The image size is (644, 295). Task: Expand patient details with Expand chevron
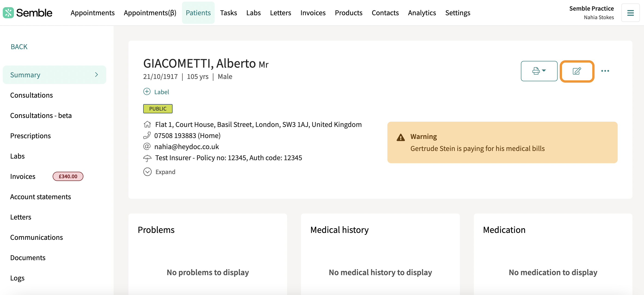[148, 172]
